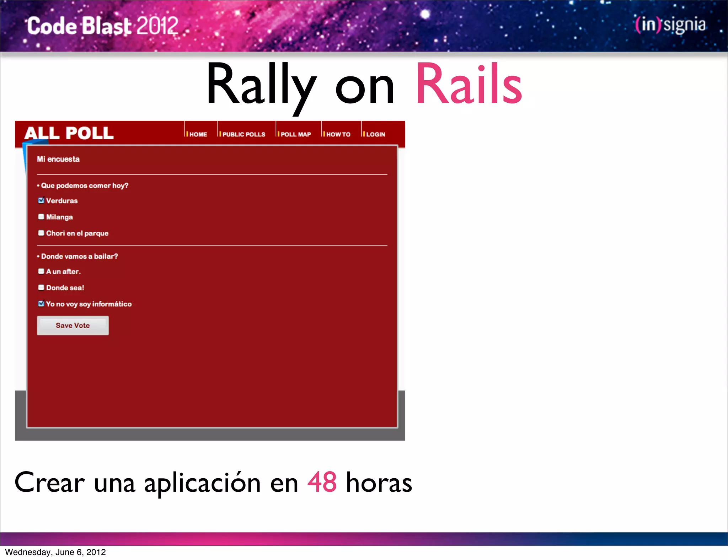Click the LOGIN menu item
Image resolution: width=728 pixels, height=560 pixels.
point(376,134)
